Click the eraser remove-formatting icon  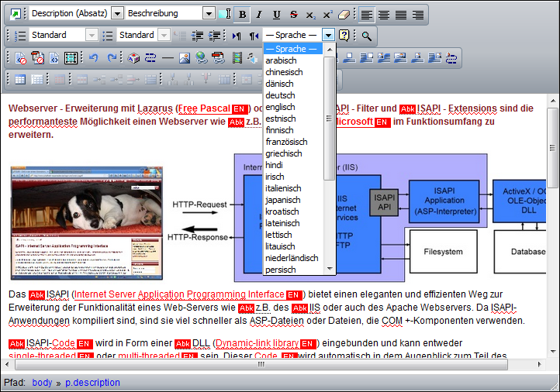tap(344, 14)
